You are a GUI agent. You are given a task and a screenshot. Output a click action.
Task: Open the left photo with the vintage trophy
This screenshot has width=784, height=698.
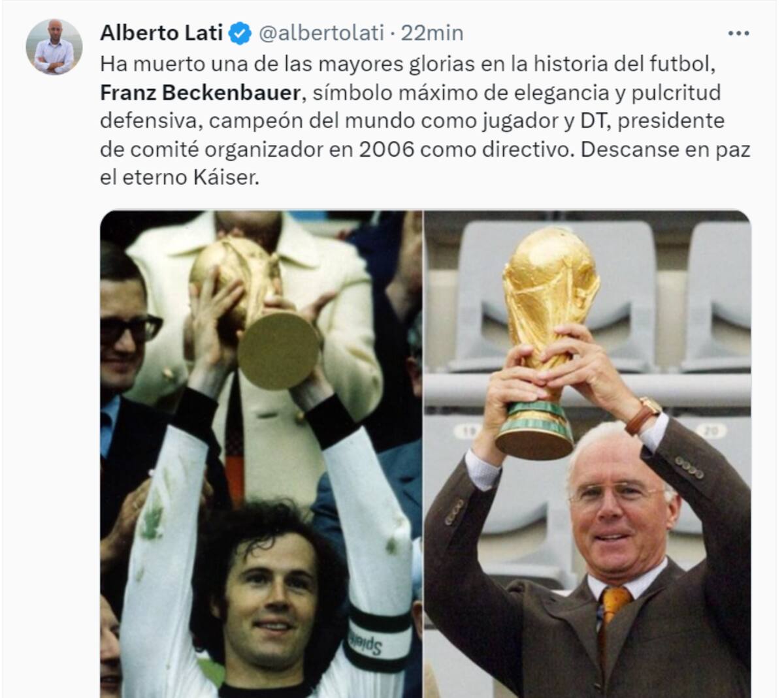(x=261, y=454)
